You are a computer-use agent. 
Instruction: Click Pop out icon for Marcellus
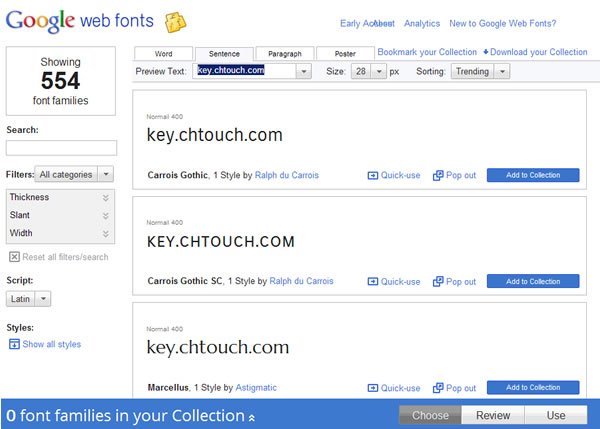click(438, 388)
